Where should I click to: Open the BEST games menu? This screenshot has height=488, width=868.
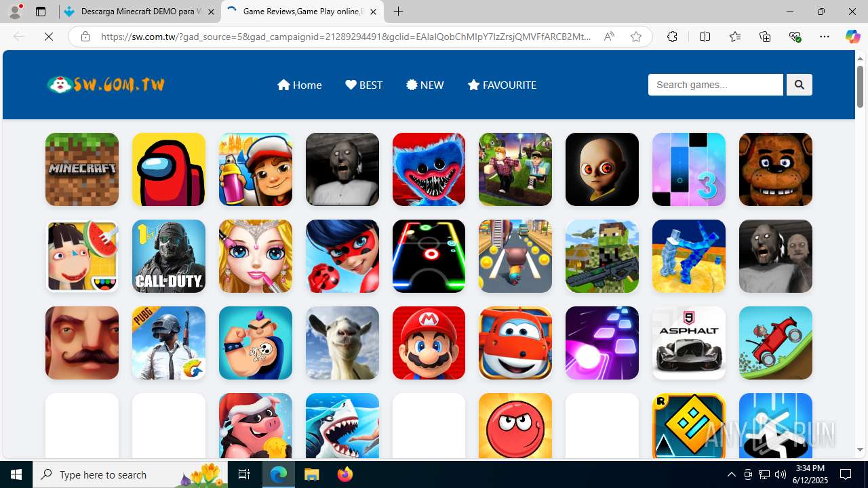[363, 85]
